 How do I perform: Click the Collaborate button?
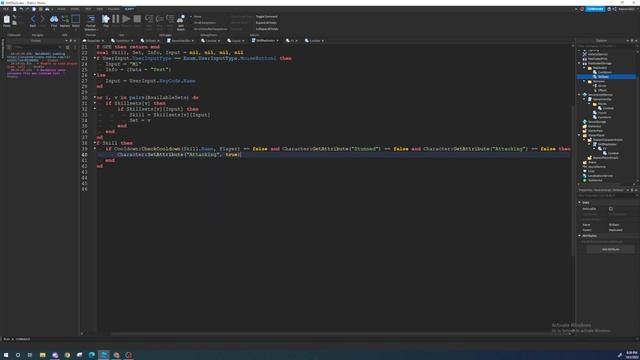[595, 9]
